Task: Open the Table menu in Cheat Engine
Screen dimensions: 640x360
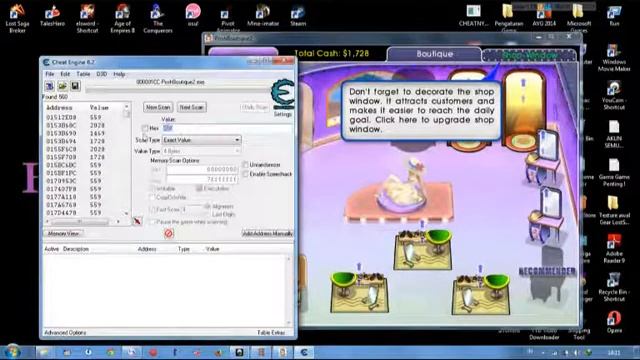Action: (x=83, y=74)
